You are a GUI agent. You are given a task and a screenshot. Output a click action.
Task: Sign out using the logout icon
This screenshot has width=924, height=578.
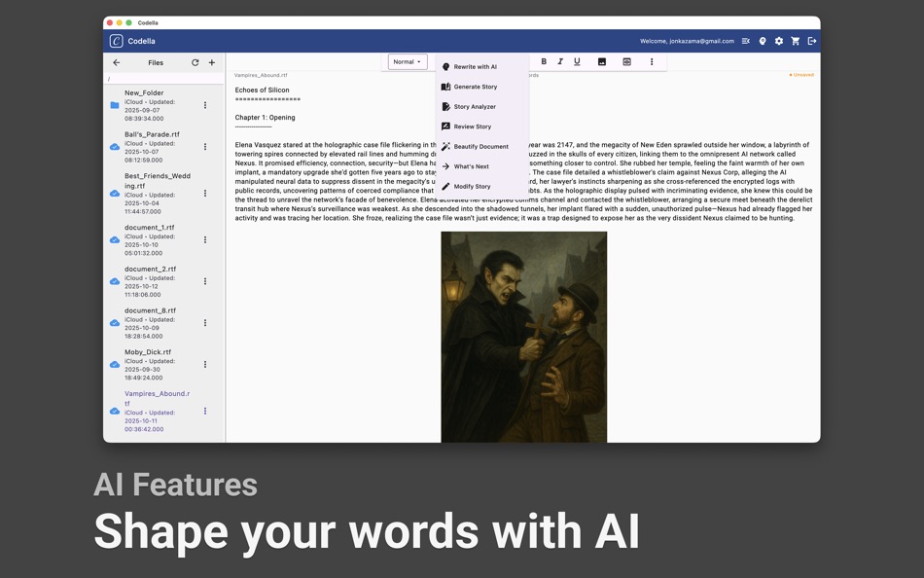pyautogui.click(x=810, y=41)
